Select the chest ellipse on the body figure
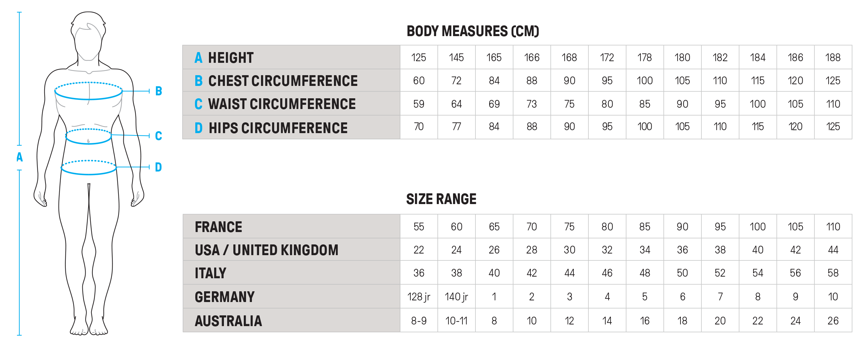This screenshot has height=358, width=868. (x=88, y=91)
